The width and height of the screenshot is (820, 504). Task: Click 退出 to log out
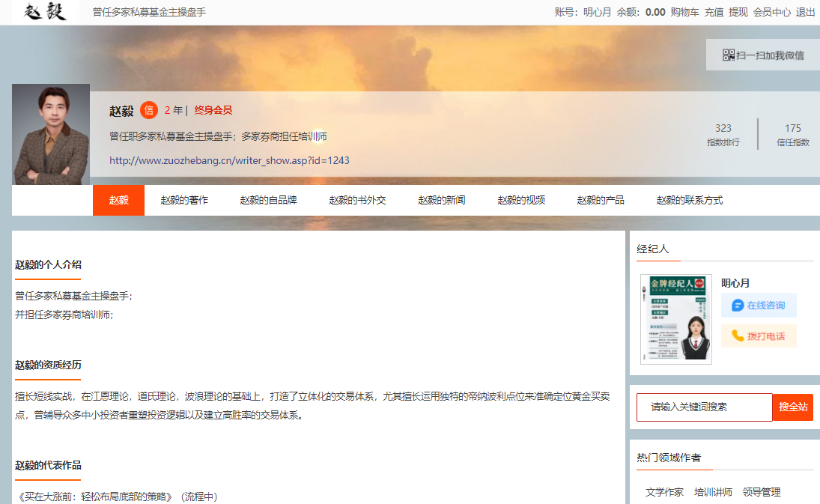(805, 12)
